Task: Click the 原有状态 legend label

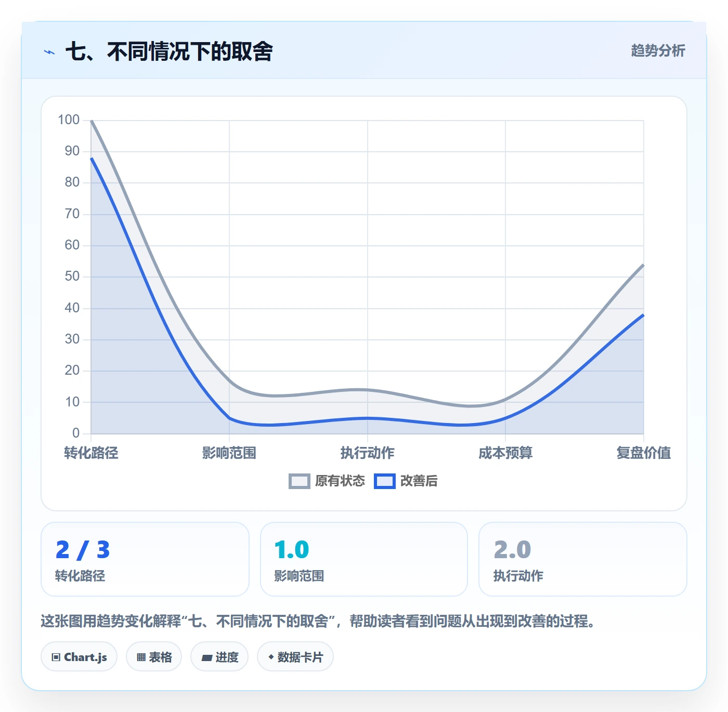Action: (x=340, y=481)
